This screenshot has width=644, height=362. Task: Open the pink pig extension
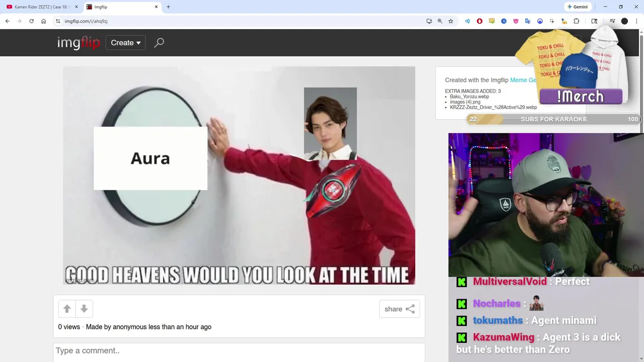tap(516, 21)
